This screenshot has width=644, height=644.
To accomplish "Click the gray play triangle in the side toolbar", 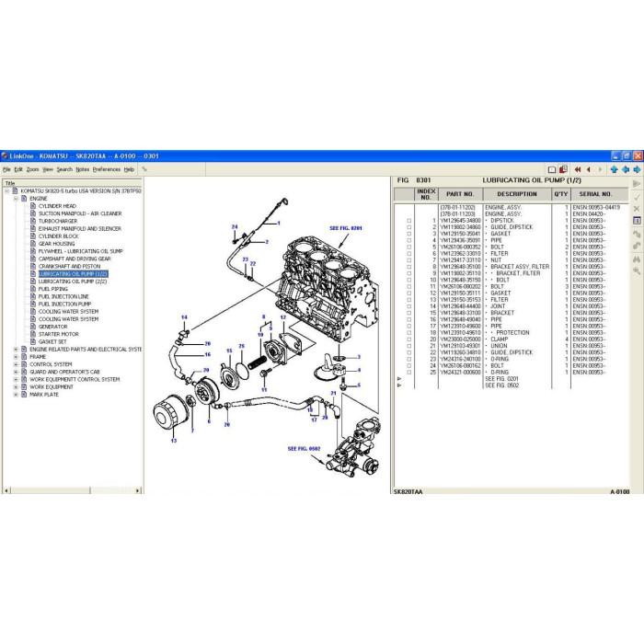I will tap(637, 184).
